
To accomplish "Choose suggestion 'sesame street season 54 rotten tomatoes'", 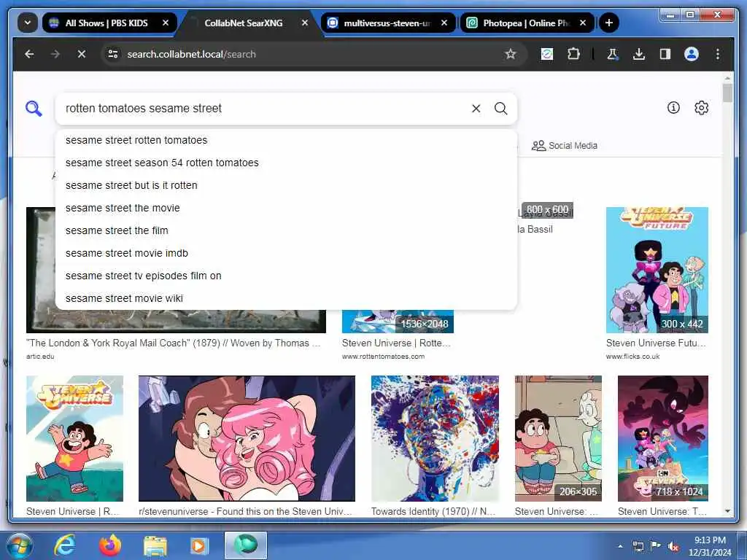I will click(x=286, y=163).
